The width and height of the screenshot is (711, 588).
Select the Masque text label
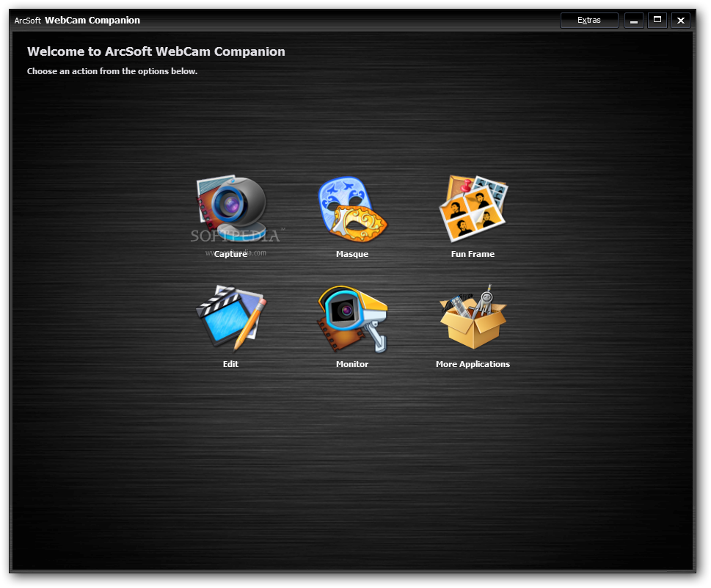tap(352, 254)
